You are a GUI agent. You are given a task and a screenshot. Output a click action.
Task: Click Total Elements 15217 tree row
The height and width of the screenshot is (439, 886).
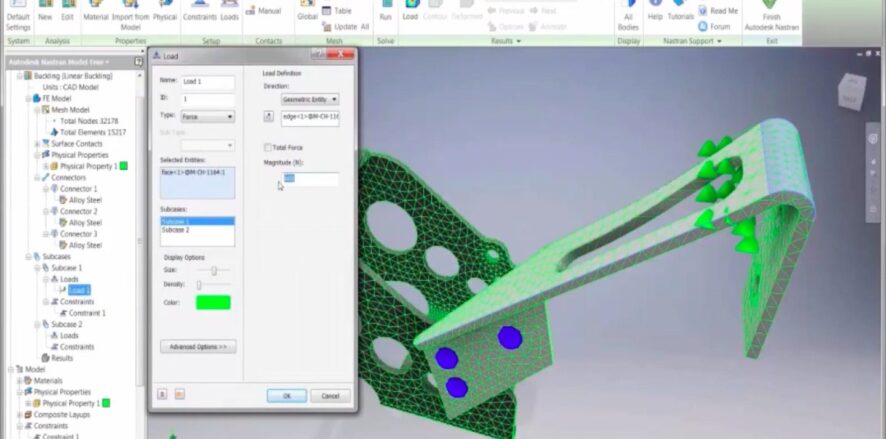(x=93, y=132)
